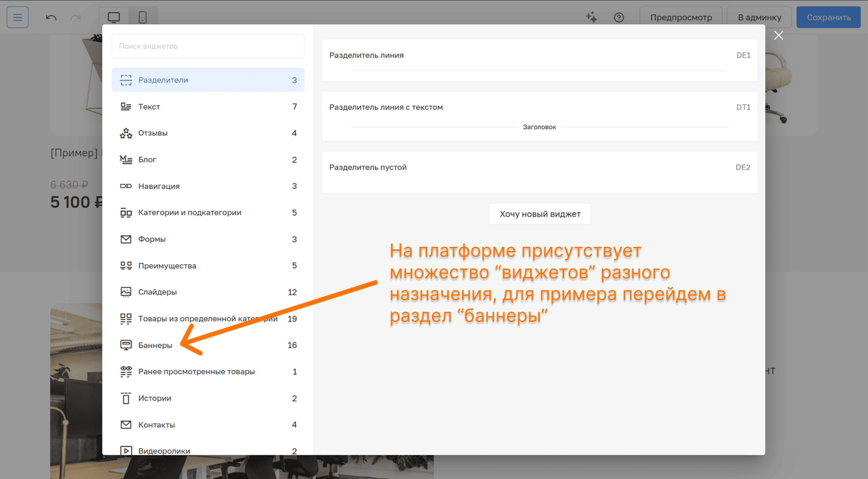Image resolution: width=868 pixels, height=479 pixels.
Task: Select the Отзывы category stars icon
Action: point(126,133)
